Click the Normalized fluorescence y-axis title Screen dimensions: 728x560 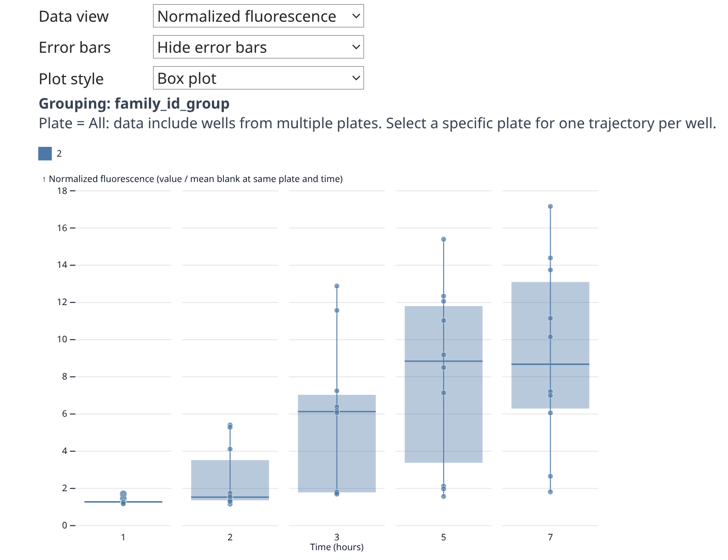pos(195,179)
